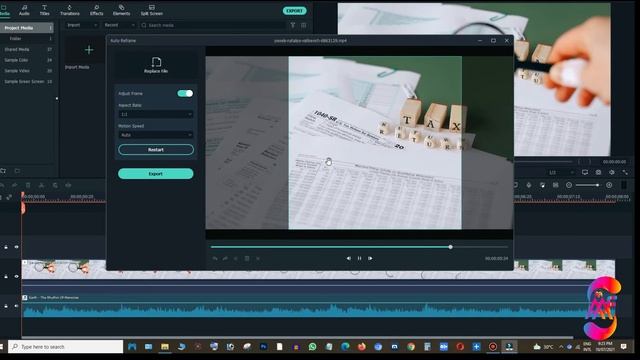Lock the audio track
The height and width of the screenshot is (360, 640).
(6, 306)
